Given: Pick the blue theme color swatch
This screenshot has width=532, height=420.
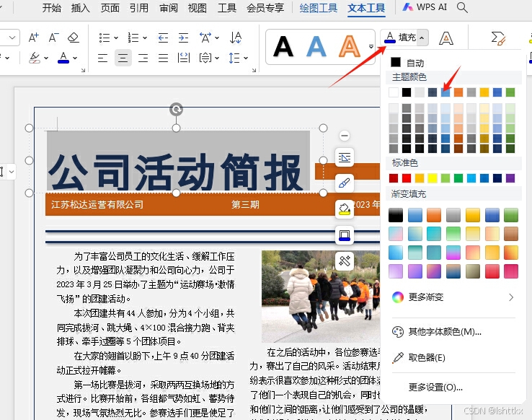Looking at the screenshot, I should click(445, 92).
